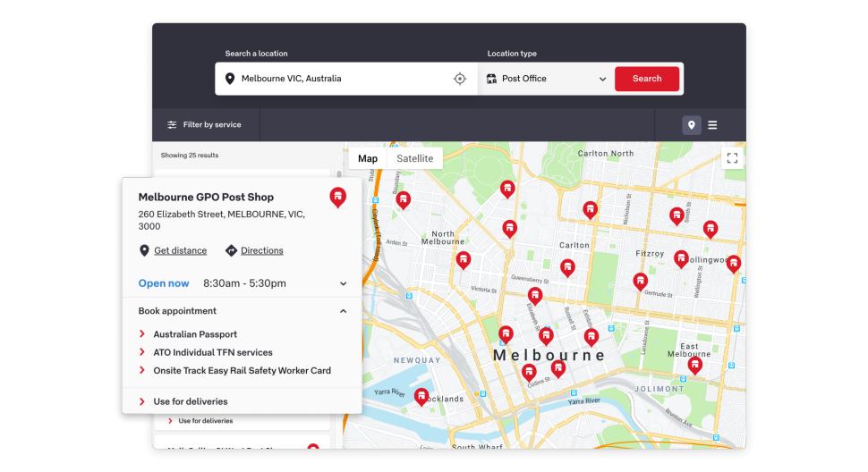This screenshot has height=472, width=868.
Task: Expand the opening hours chevron
Action: (343, 284)
